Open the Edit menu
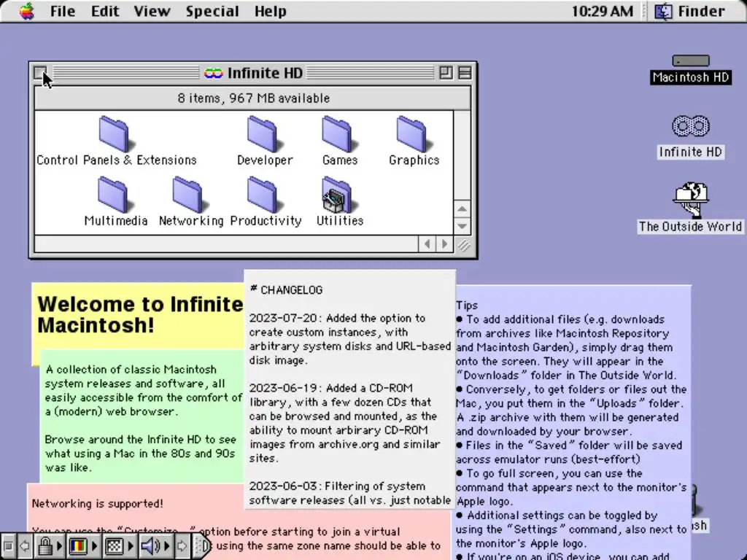 pos(105,11)
